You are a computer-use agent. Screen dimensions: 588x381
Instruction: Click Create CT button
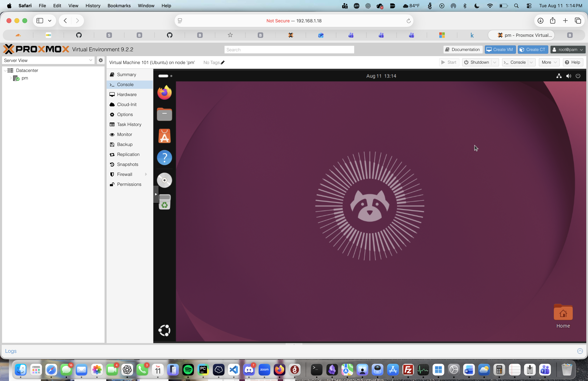click(533, 49)
